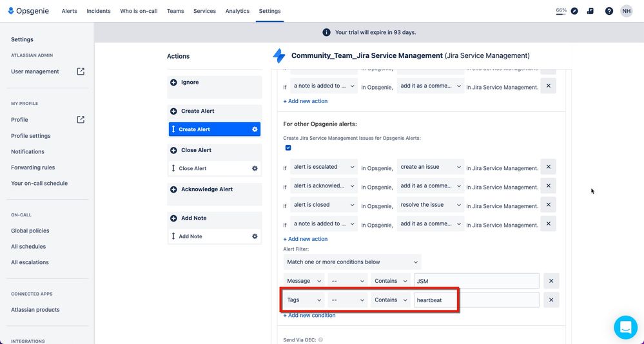Viewport: 644px width, 344px height.
Task: Open the compass icon next to 66% progress
Action: click(x=574, y=11)
